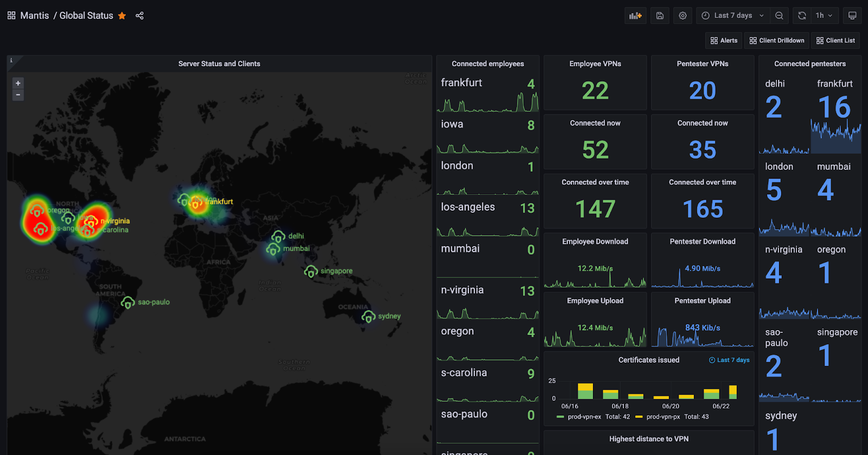
Task: Share the dashboard via share icon
Action: click(x=139, y=16)
